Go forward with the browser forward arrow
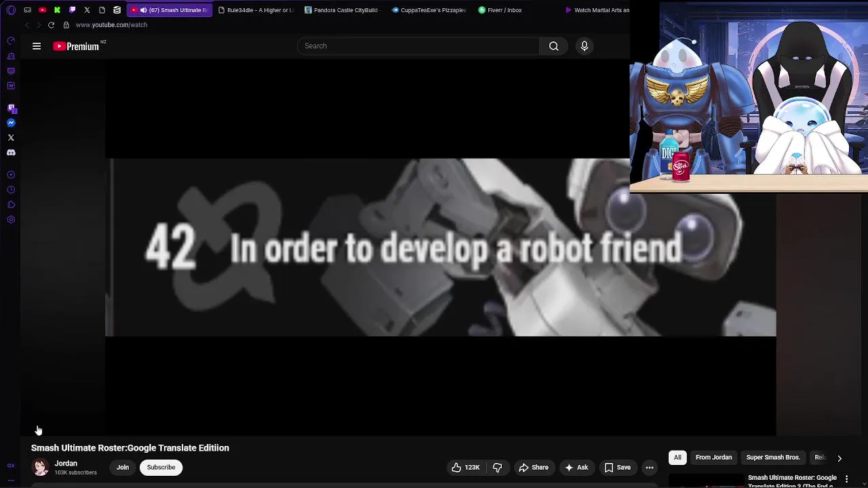 39,25
